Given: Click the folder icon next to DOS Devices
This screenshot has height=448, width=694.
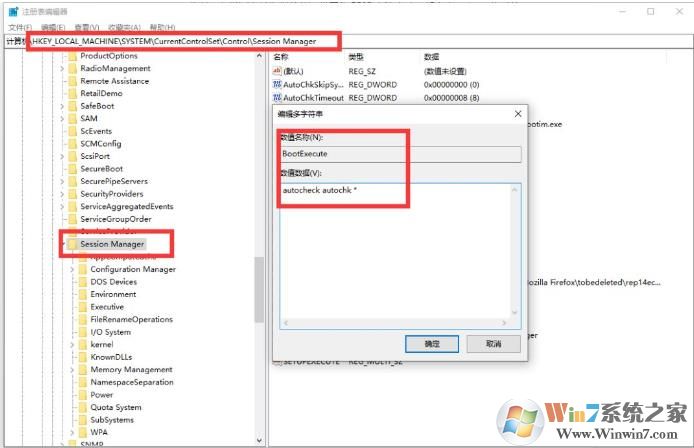Looking at the screenshot, I should pyautogui.click(x=83, y=282).
